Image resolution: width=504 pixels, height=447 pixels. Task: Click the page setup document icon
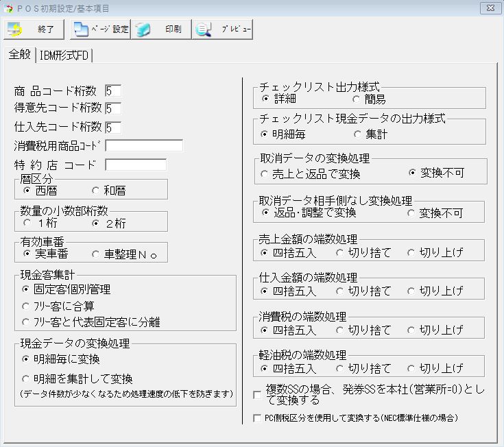point(81,29)
